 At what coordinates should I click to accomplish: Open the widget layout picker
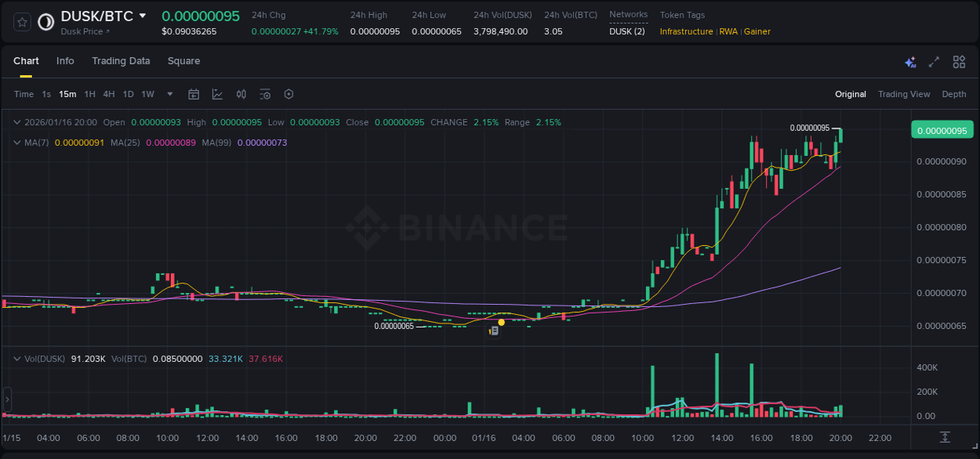[959, 61]
